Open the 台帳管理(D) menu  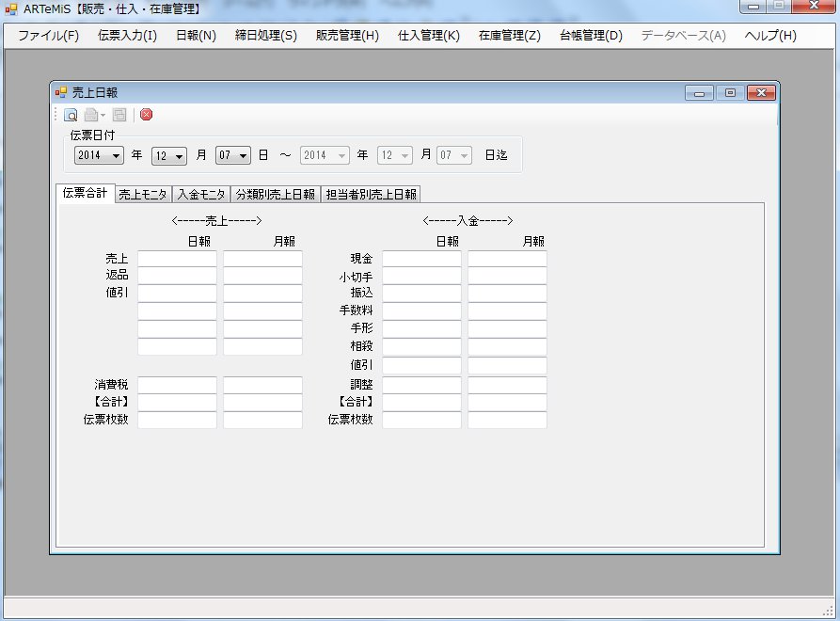591,36
